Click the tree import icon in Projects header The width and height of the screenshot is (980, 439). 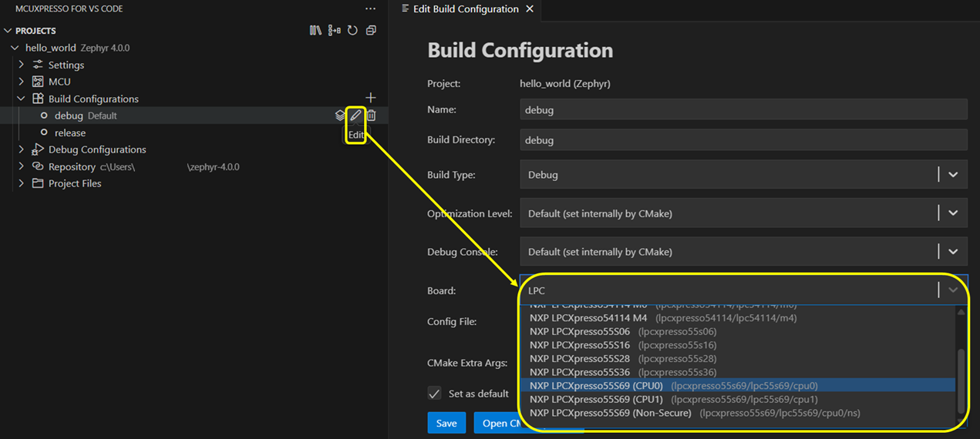(334, 31)
